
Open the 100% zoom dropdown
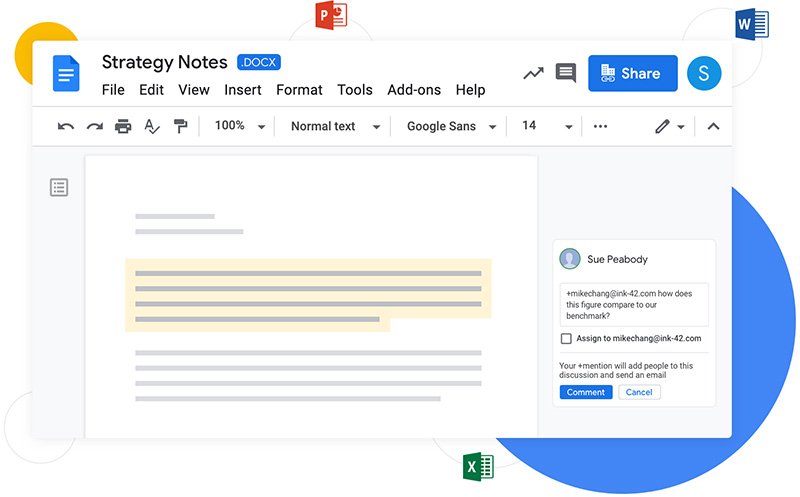tap(239, 126)
